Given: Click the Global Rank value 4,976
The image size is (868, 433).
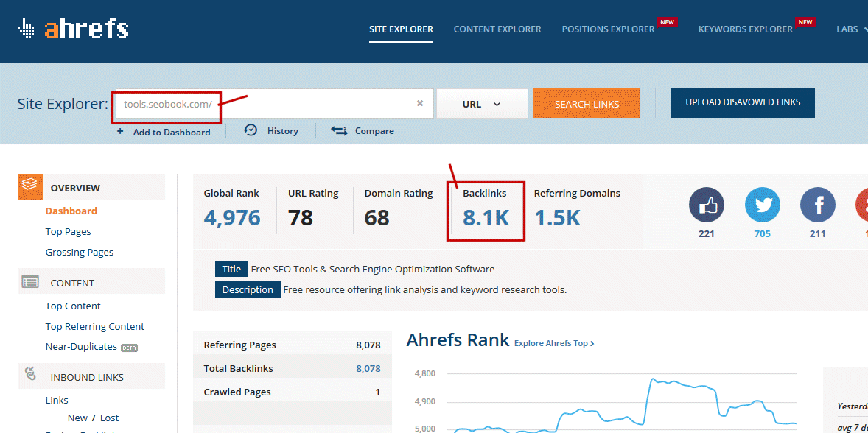Looking at the screenshot, I should coord(232,217).
